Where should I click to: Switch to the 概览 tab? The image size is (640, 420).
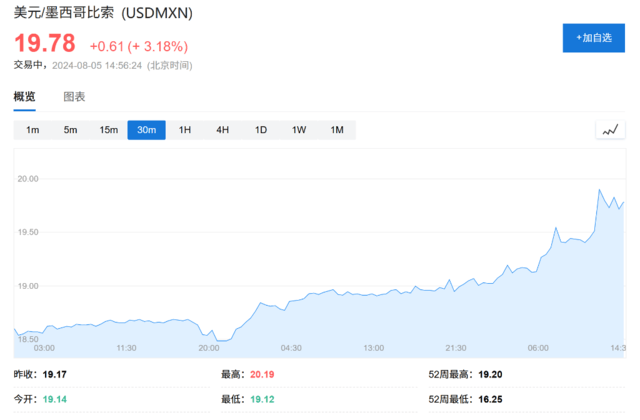[x=24, y=97]
